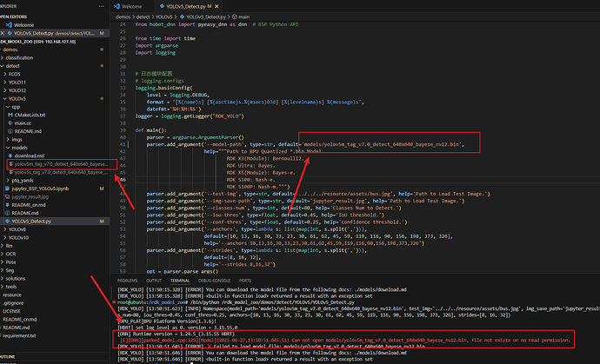Select Welcome in Open Editors list
This screenshot has width=600, height=364.
coord(23,25)
